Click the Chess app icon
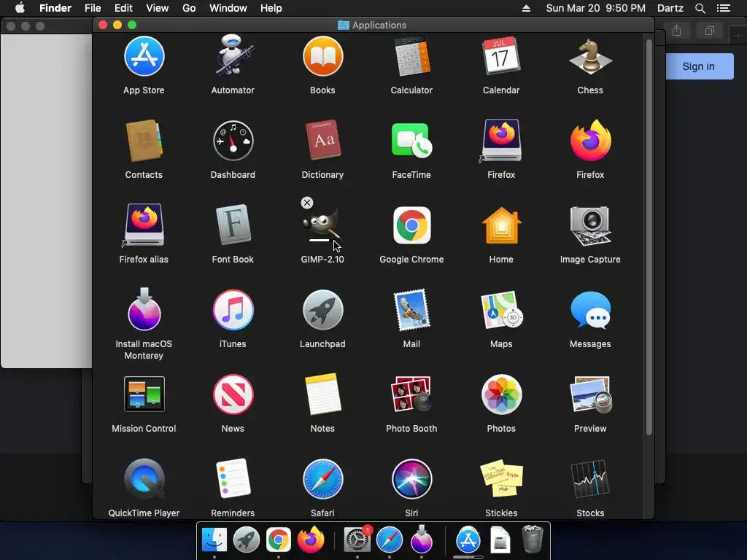747x560 pixels. (590, 57)
